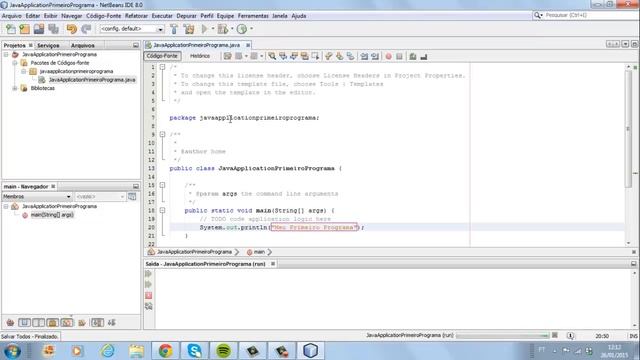640x360 pixels.
Task: Open the Arquivo menu
Action: point(12,16)
